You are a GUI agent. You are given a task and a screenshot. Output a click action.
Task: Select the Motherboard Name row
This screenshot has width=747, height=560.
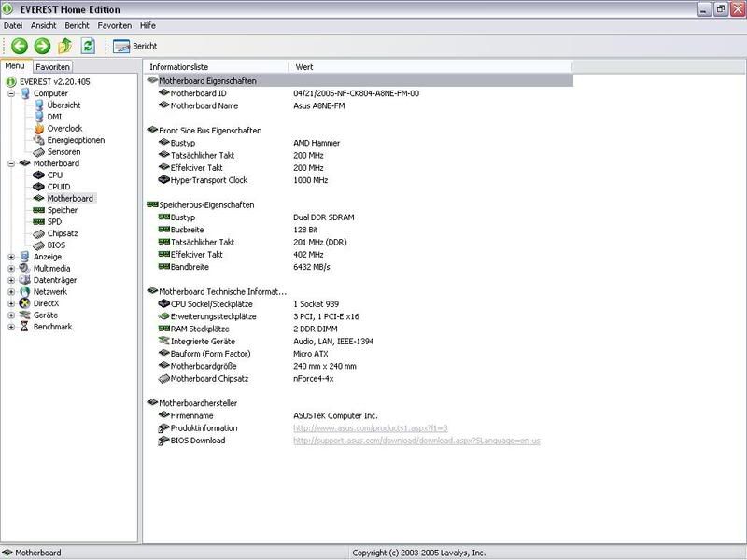[x=359, y=105]
